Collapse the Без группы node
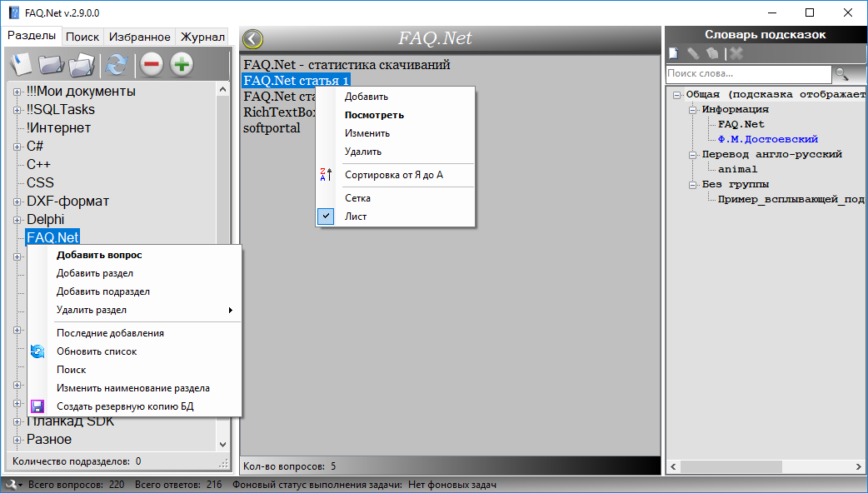Image resolution: width=868 pixels, height=493 pixels. point(692,185)
